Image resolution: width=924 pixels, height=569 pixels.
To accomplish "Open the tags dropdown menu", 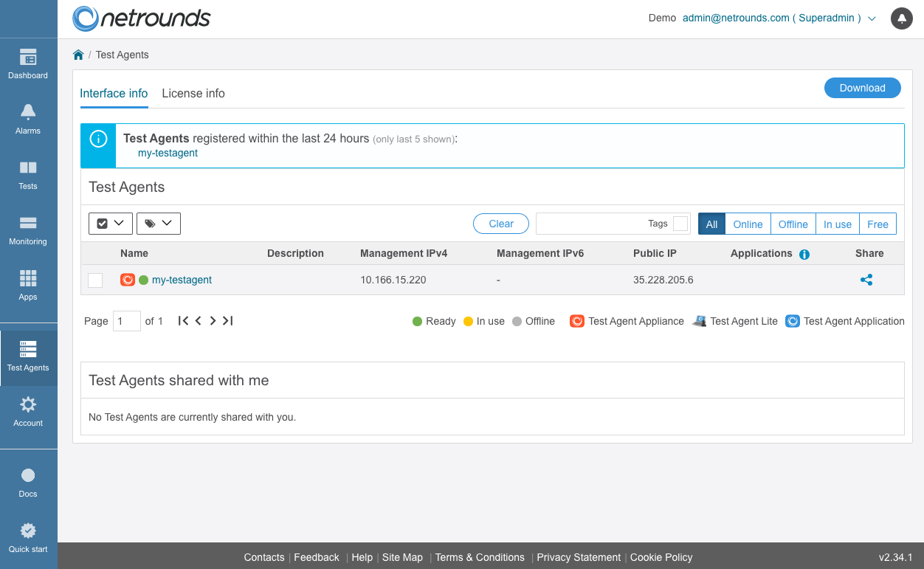I will click(x=159, y=224).
